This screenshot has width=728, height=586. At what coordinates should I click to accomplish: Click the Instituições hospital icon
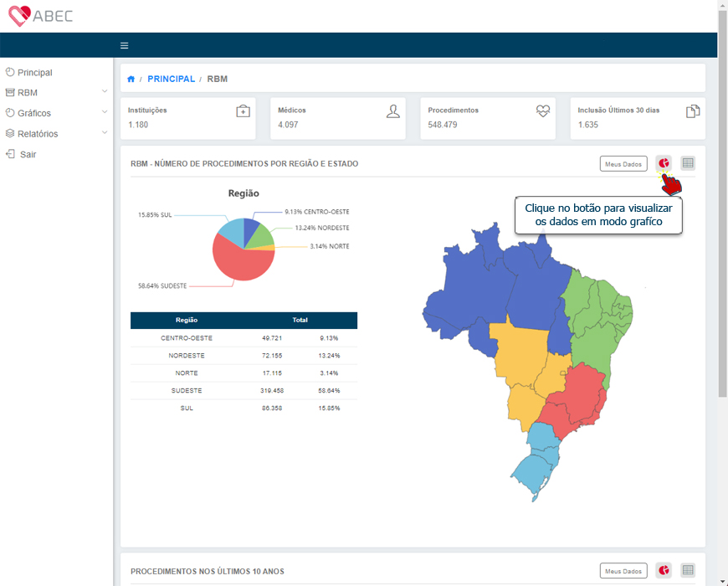[x=243, y=111]
